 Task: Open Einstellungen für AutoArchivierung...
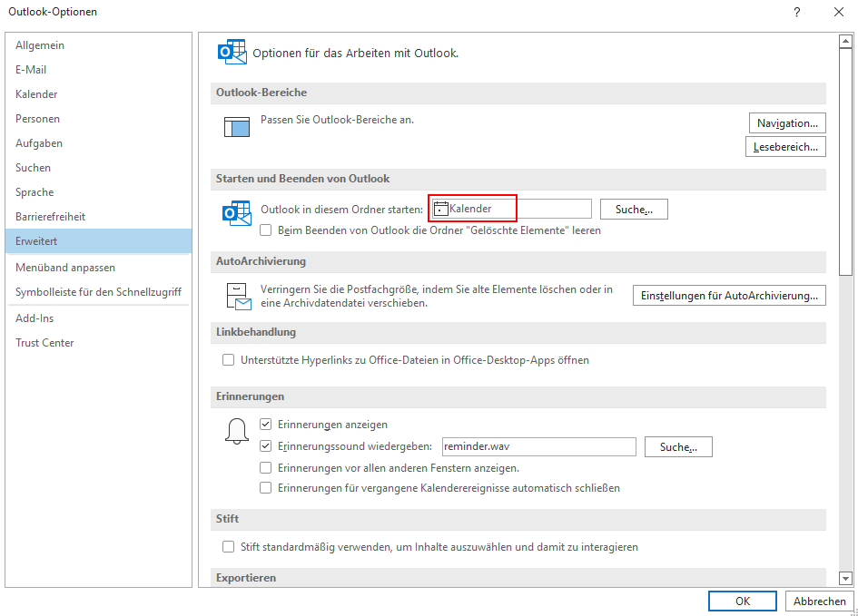(x=729, y=295)
